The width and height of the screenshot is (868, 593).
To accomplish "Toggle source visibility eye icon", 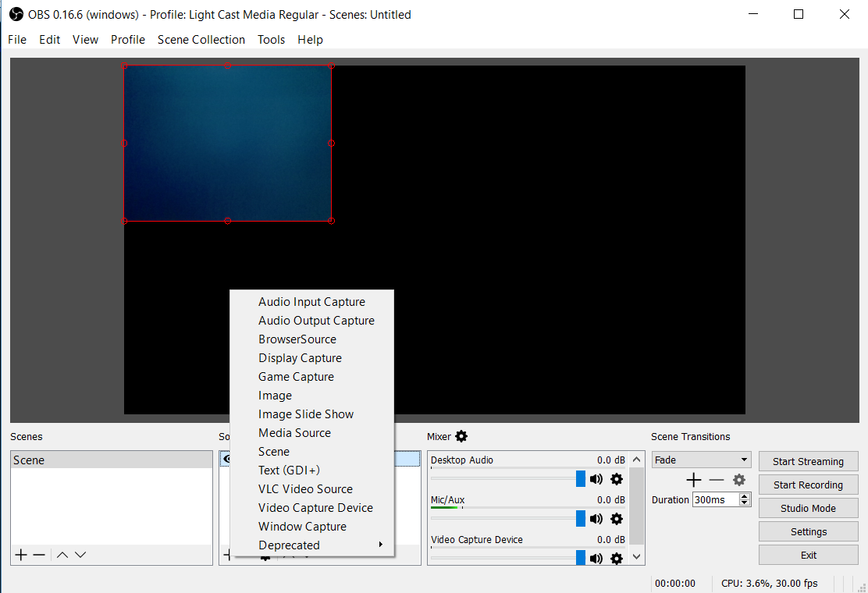I will [x=226, y=460].
